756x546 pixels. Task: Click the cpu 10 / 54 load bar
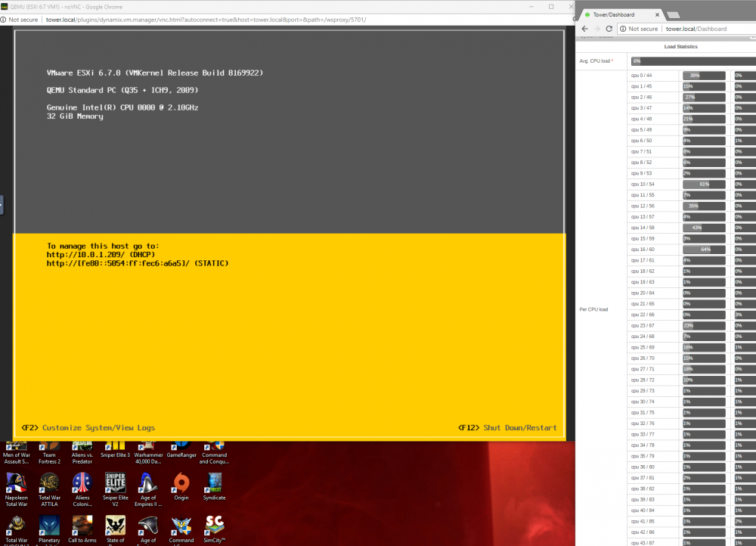click(704, 185)
